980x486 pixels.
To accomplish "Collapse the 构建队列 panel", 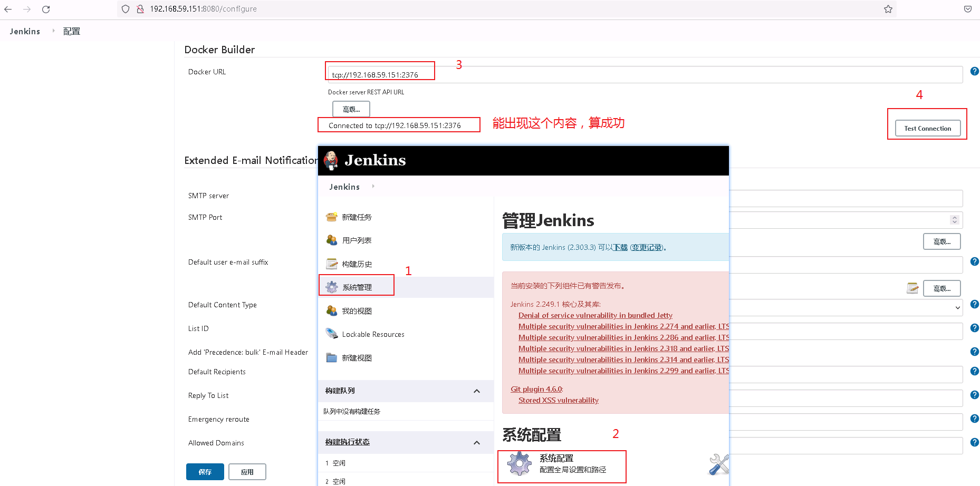I will tap(477, 391).
